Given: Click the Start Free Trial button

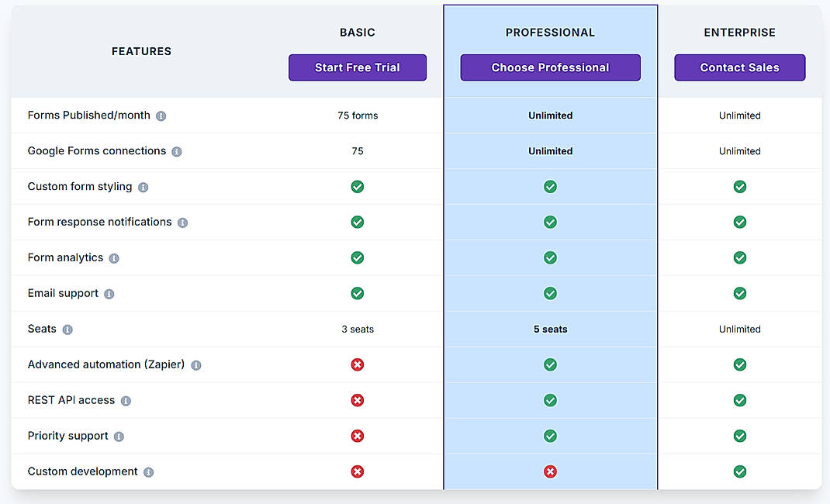Looking at the screenshot, I should point(358,67).
